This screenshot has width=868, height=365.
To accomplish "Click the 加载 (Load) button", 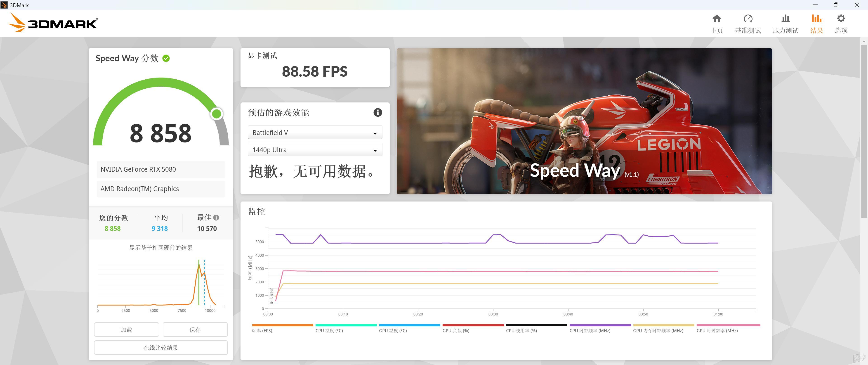I will pos(126,329).
